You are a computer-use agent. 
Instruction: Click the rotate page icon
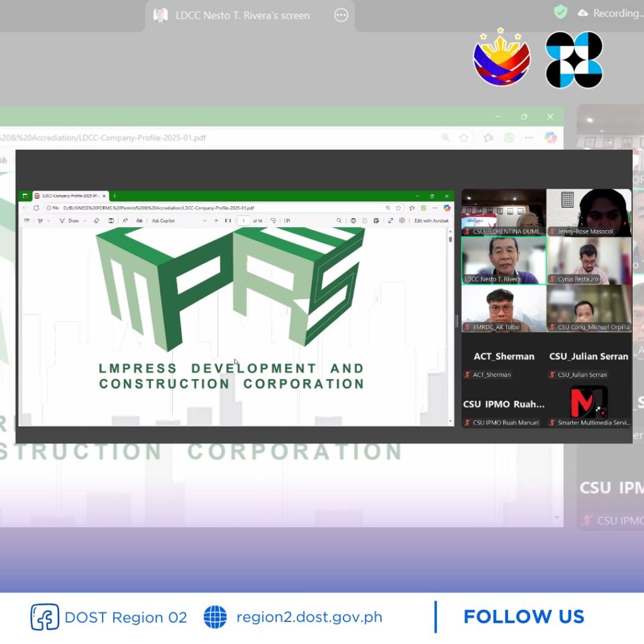tap(273, 221)
